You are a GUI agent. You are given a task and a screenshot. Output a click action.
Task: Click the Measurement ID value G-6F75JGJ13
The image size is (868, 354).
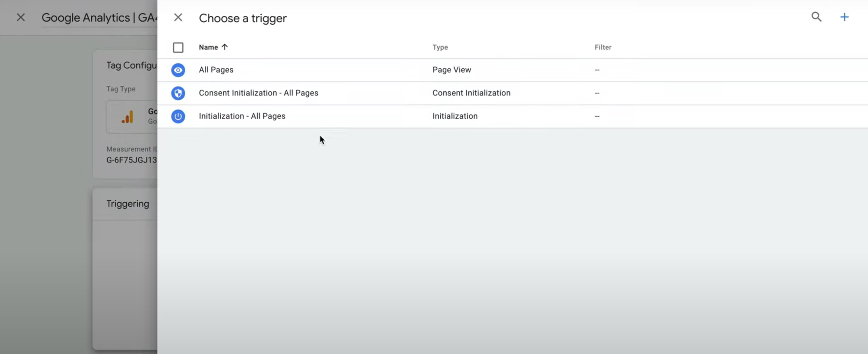(131, 160)
